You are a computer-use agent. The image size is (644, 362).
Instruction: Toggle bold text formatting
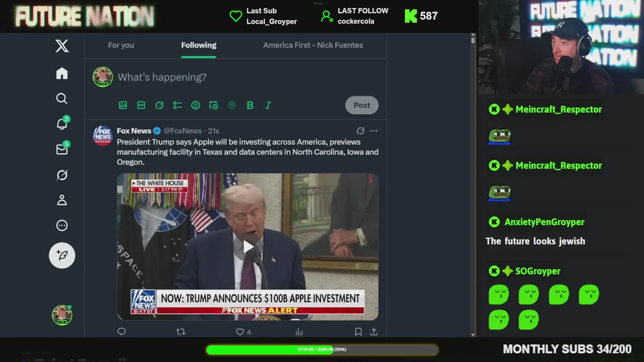point(250,105)
